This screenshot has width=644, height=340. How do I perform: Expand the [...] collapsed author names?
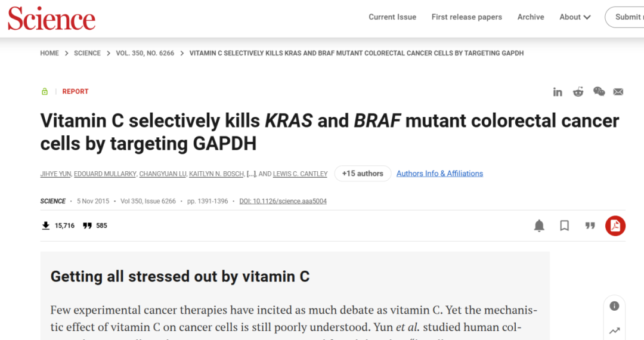tap(251, 174)
